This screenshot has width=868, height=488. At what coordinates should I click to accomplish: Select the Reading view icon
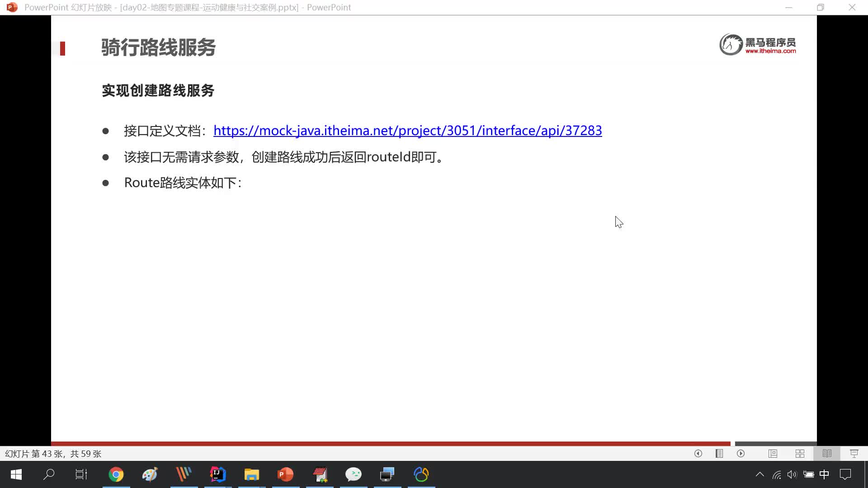coord(827,453)
